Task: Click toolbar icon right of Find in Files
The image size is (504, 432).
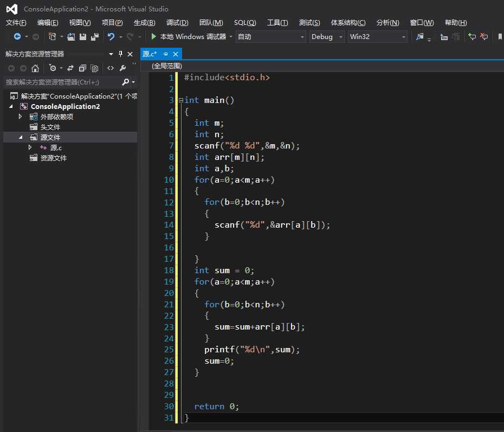Action: click(444, 37)
